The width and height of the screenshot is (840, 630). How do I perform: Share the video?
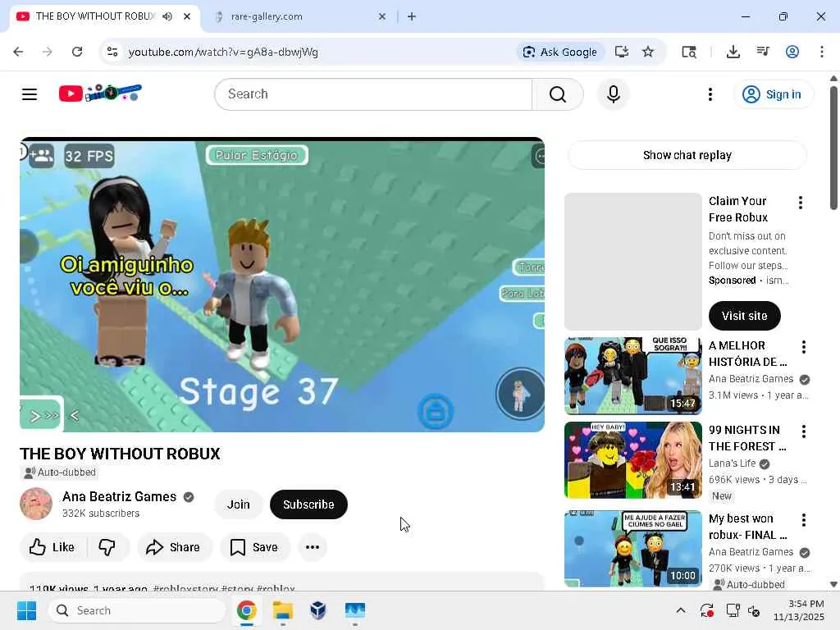pos(174,547)
